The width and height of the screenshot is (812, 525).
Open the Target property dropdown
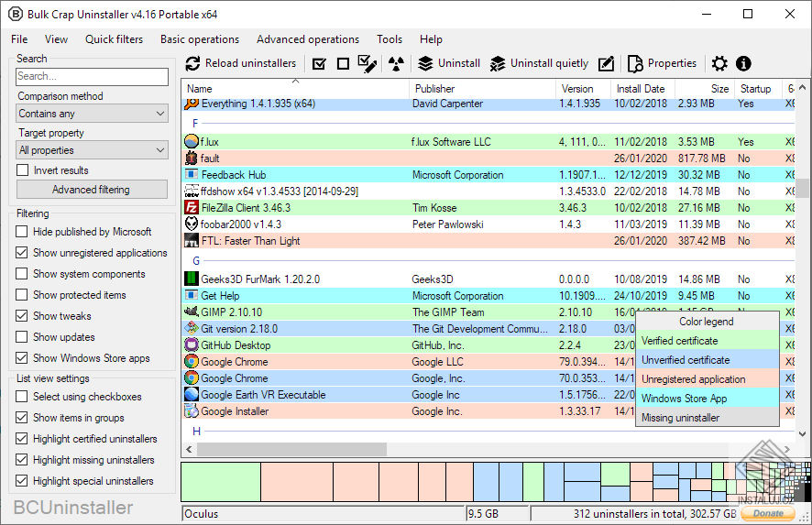click(x=93, y=150)
